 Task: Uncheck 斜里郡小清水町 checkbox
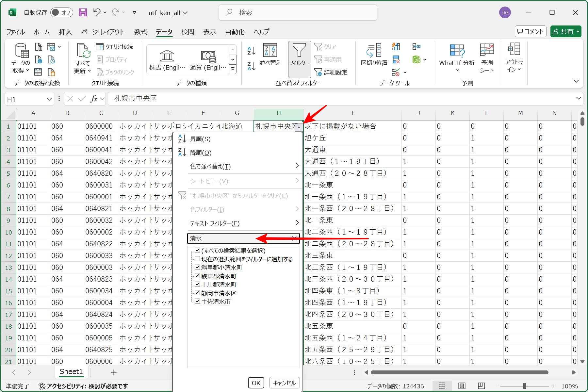pyautogui.click(x=197, y=268)
